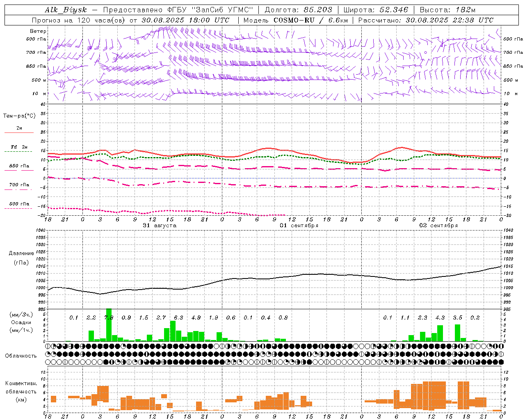The width and height of the screenshot is (525, 420).
Task: Click the 4.9 precipitation total
Action: pos(196,318)
